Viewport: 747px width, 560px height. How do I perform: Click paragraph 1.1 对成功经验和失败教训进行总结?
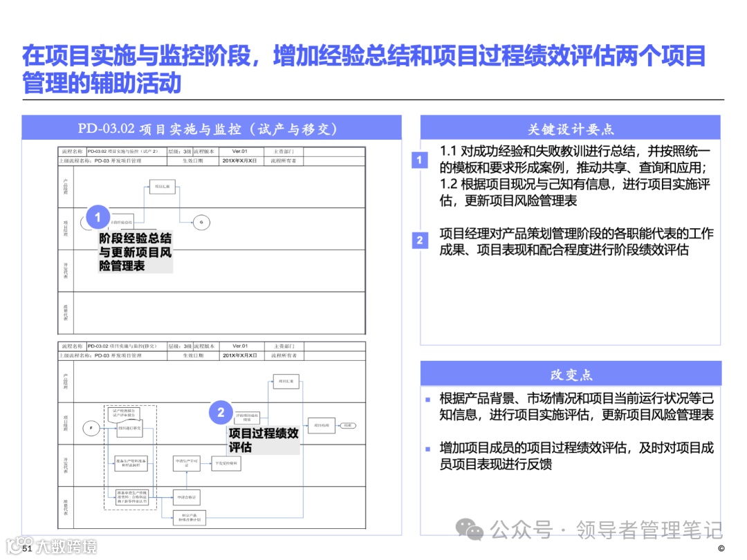[x=575, y=160]
